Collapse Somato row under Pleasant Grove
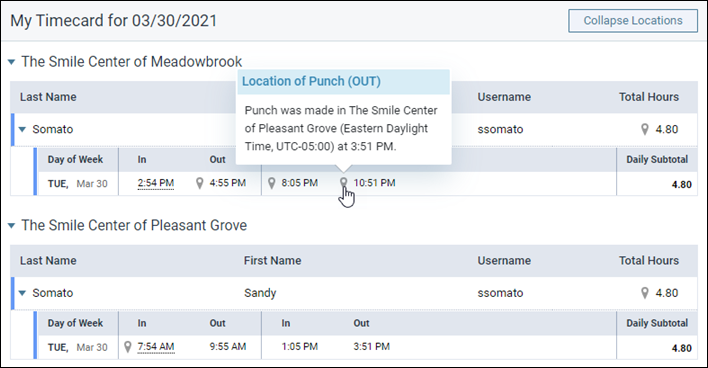 (x=22, y=293)
